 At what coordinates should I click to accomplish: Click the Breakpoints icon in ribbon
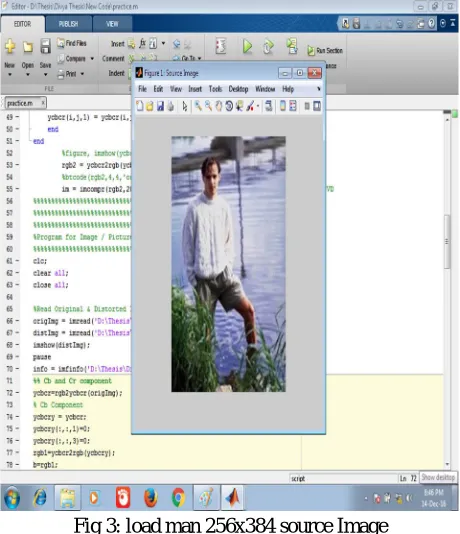(221, 46)
